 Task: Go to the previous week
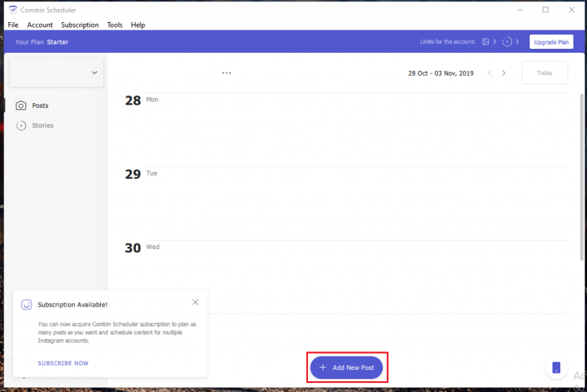click(x=490, y=73)
